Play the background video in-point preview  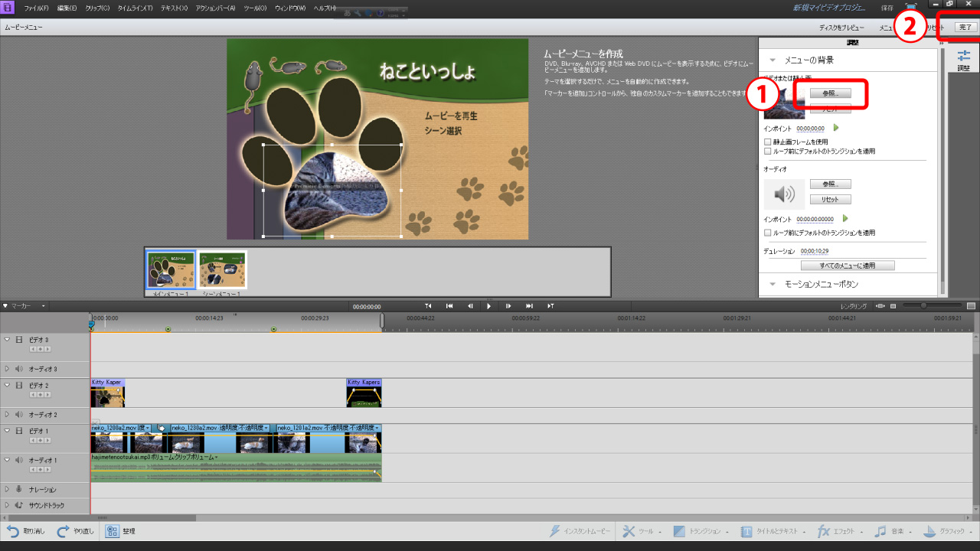coord(836,128)
